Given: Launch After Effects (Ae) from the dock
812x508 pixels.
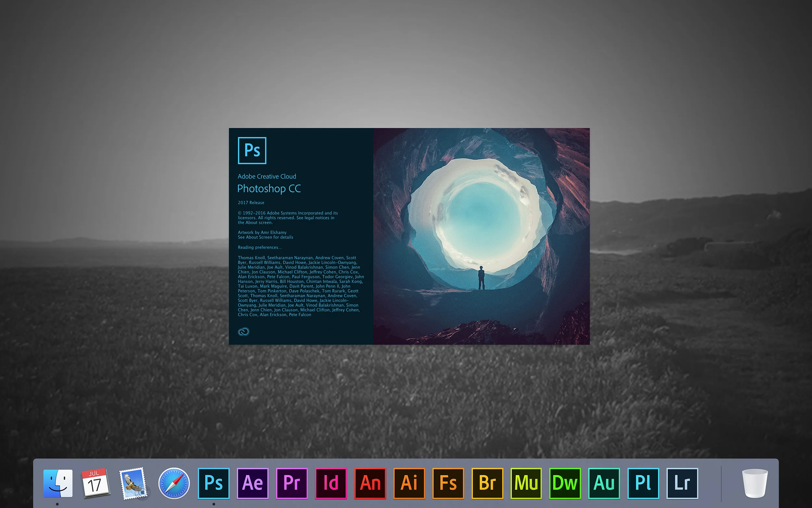Looking at the screenshot, I should [x=252, y=483].
